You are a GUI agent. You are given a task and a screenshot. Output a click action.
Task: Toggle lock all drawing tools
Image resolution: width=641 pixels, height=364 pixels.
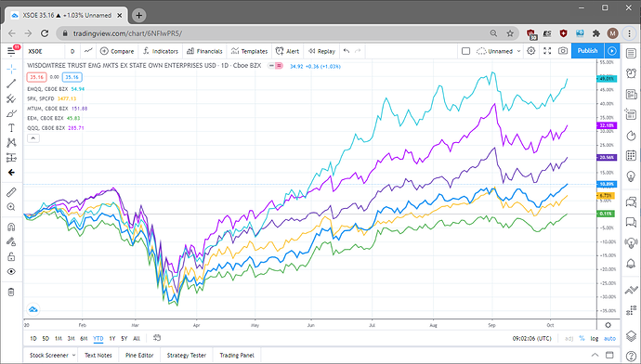[11, 256]
